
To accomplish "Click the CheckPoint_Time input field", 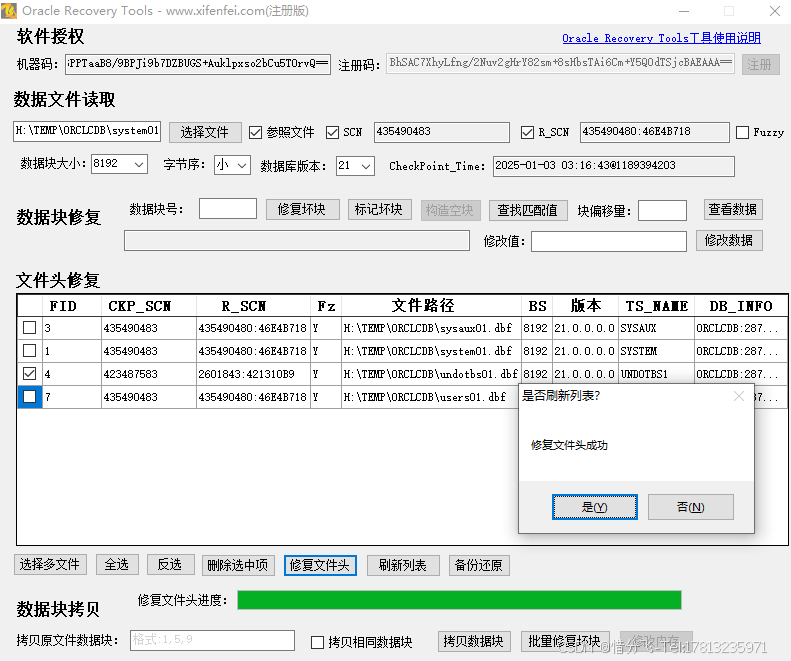I will 613,166.
